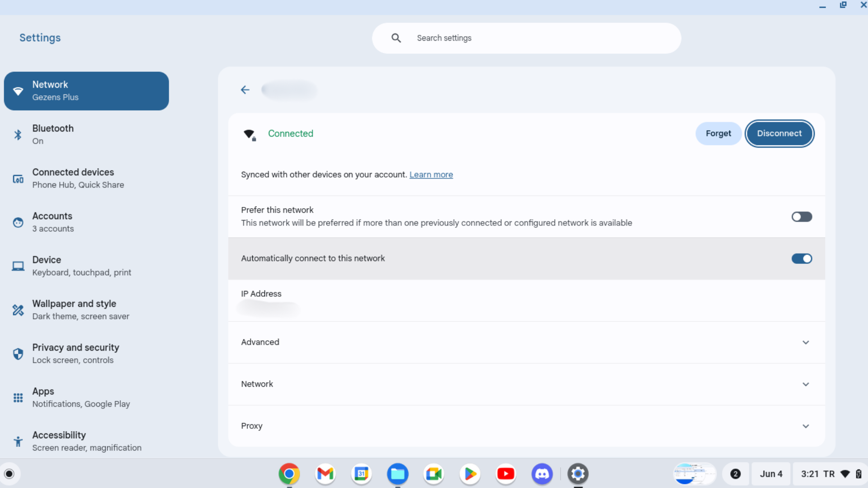The height and width of the screenshot is (488, 868).
Task: Focus the Search settings field
Action: pos(526,38)
